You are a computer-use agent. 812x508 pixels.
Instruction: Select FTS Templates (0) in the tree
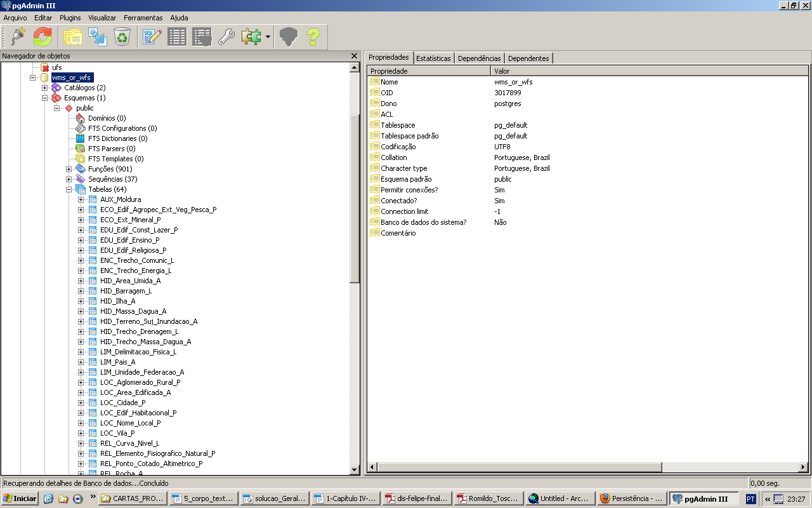click(x=115, y=159)
